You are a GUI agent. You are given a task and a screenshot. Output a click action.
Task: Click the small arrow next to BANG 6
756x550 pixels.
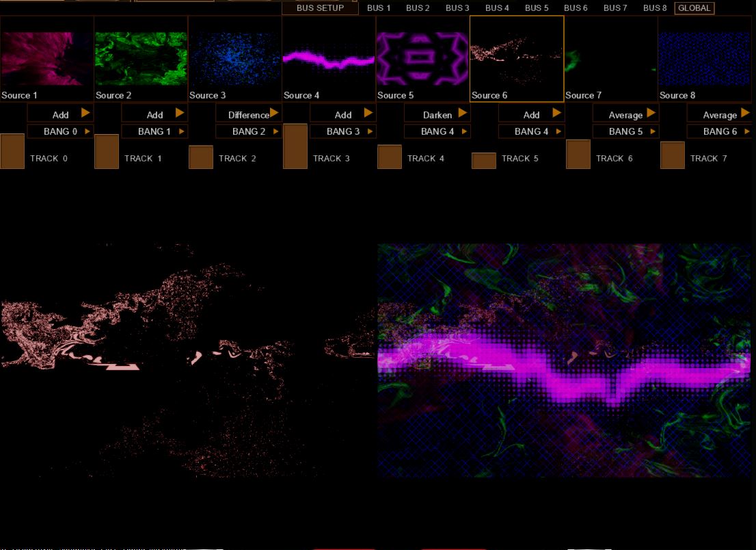(746, 131)
